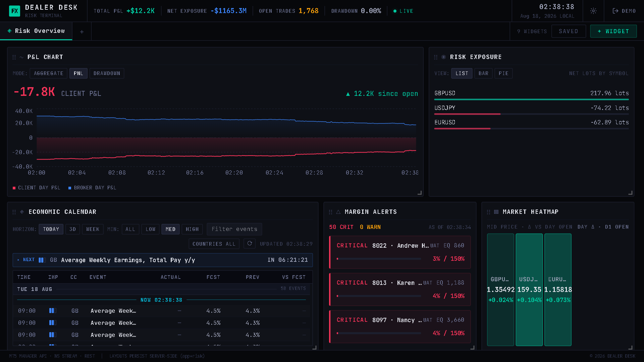
Task: Click the P&L Chart line icon
Action: (x=21, y=57)
